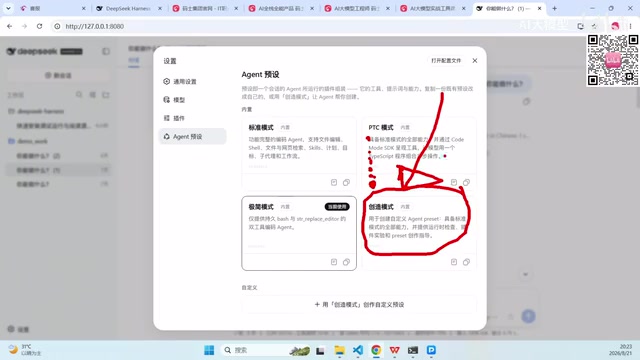Open the terminal app from the taskbar
Viewport: 640px width, 360px height.
coord(413,350)
